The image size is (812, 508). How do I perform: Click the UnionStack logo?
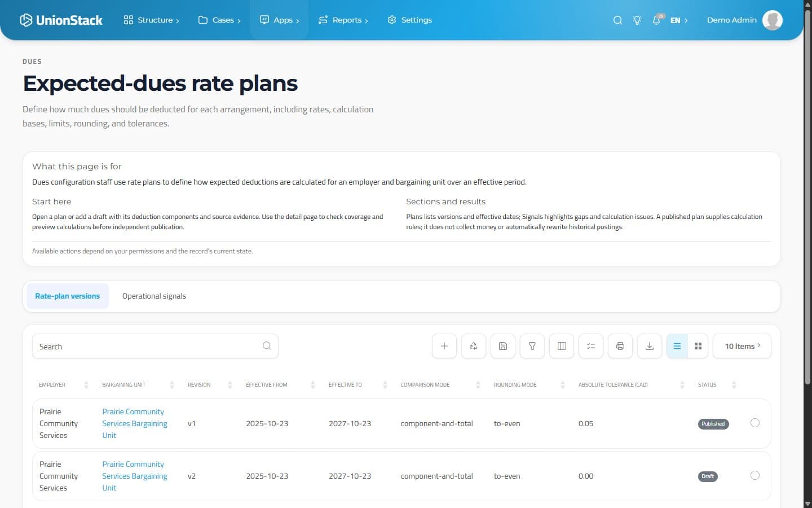coord(61,20)
